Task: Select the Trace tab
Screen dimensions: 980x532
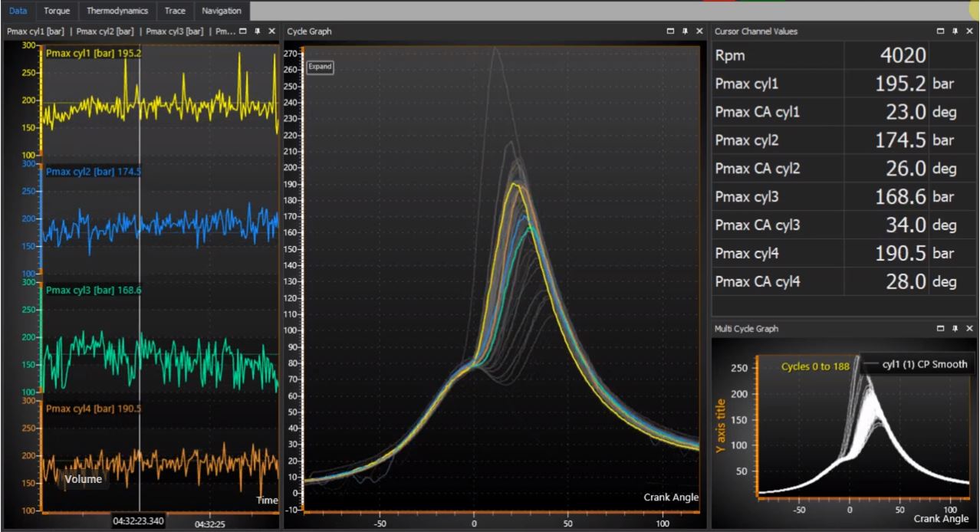Action: pos(175,11)
